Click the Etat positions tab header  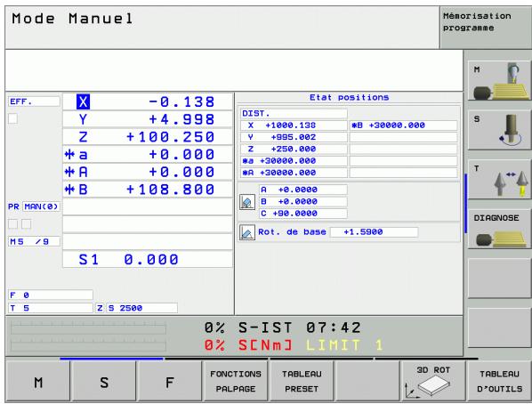tap(349, 97)
